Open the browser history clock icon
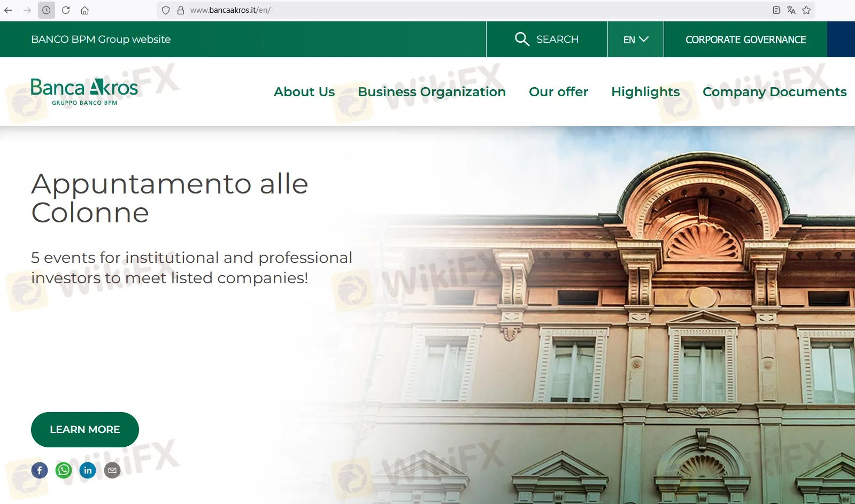This screenshot has height=504, width=855. [47, 10]
